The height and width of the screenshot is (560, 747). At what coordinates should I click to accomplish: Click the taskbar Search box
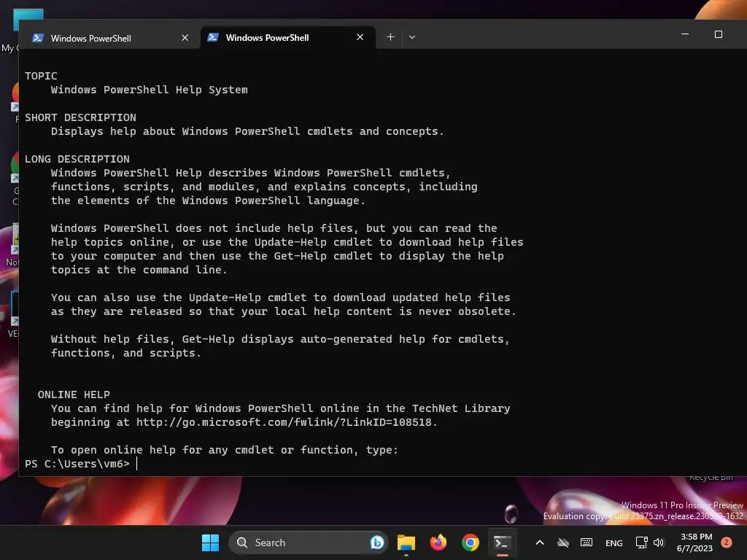coord(309,542)
